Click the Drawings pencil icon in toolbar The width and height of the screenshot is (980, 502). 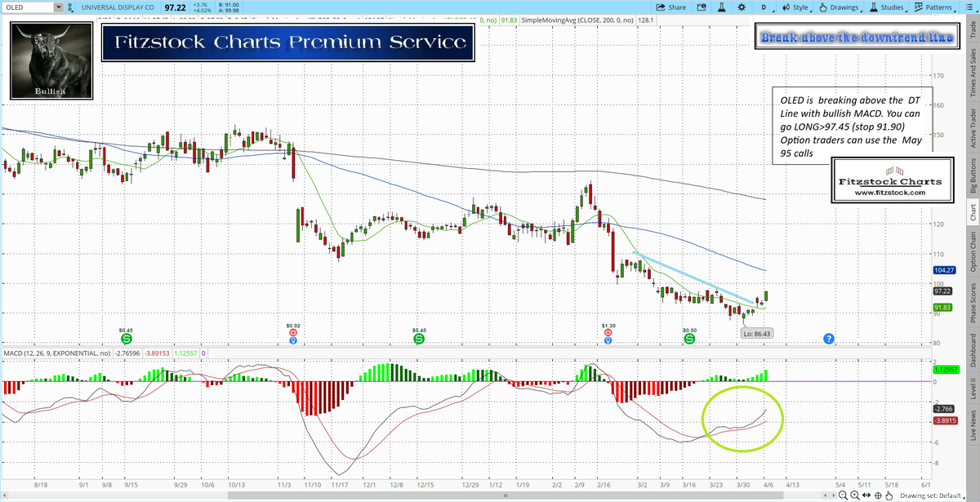coord(823,7)
